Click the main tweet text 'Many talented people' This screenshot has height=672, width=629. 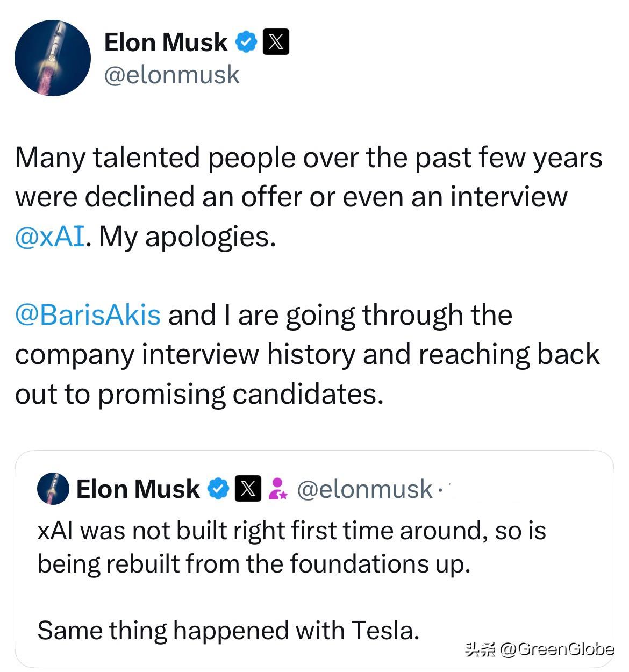(308, 158)
